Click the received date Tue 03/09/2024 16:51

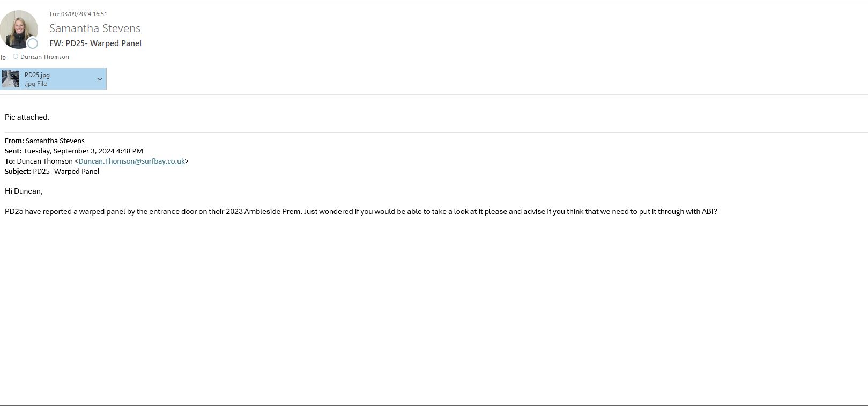coord(78,14)
